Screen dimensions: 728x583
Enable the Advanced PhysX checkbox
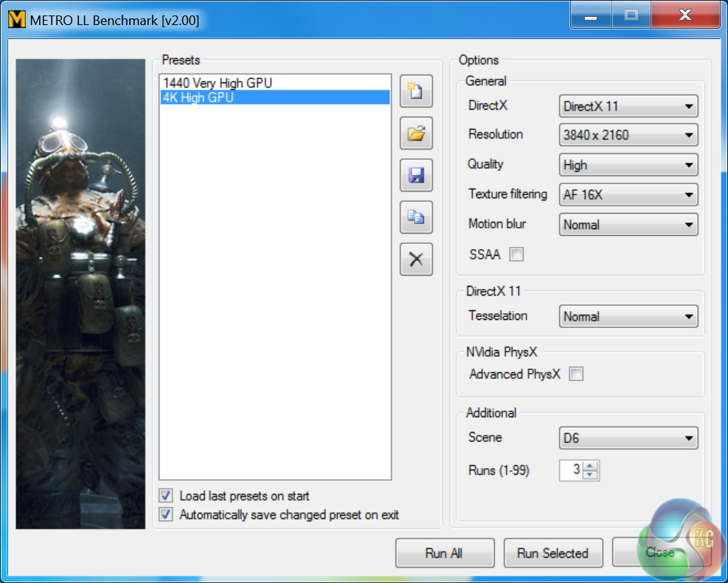(x=576, y=374)
